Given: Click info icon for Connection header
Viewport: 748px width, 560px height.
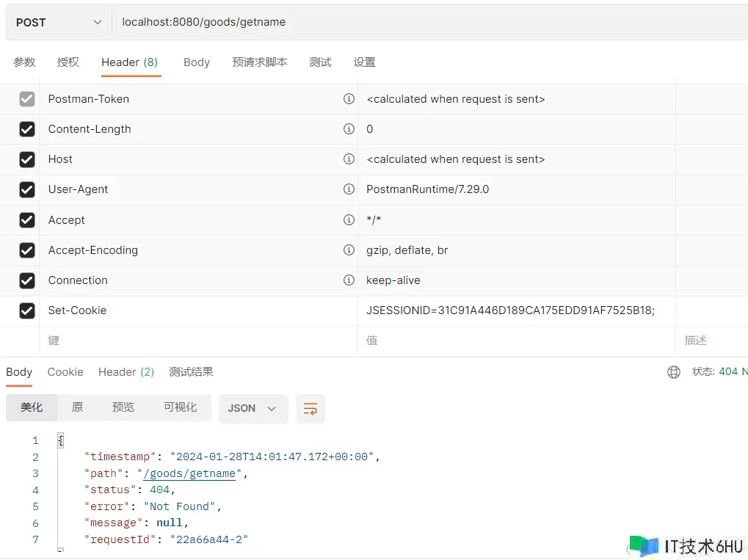Looking at the screenshot, I should pos(349,280).
